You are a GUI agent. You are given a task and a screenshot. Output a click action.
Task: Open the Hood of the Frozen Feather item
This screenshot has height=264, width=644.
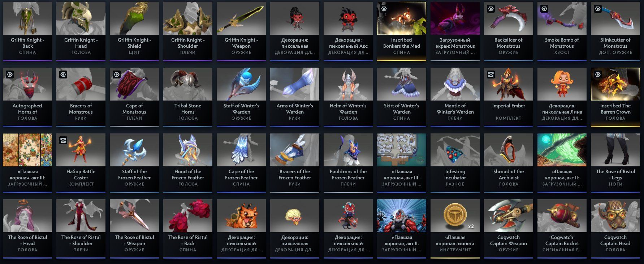click(188, 163)
